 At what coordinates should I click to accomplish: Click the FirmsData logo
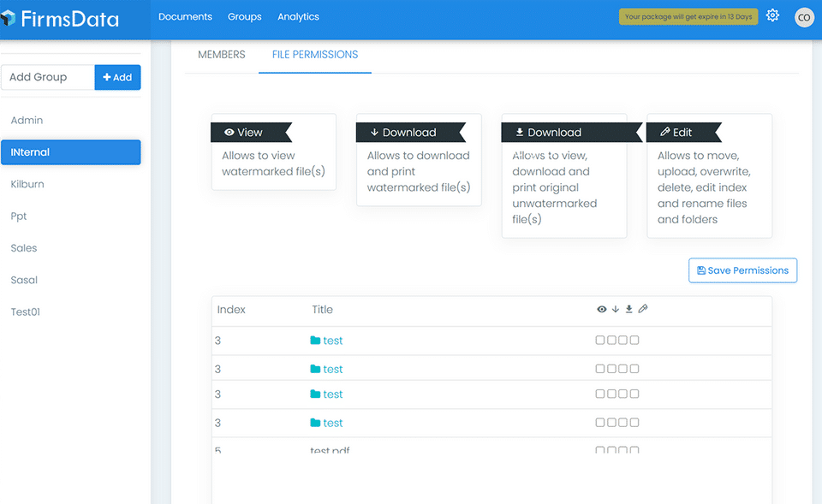pyautogui.click(x=60, y=20)
